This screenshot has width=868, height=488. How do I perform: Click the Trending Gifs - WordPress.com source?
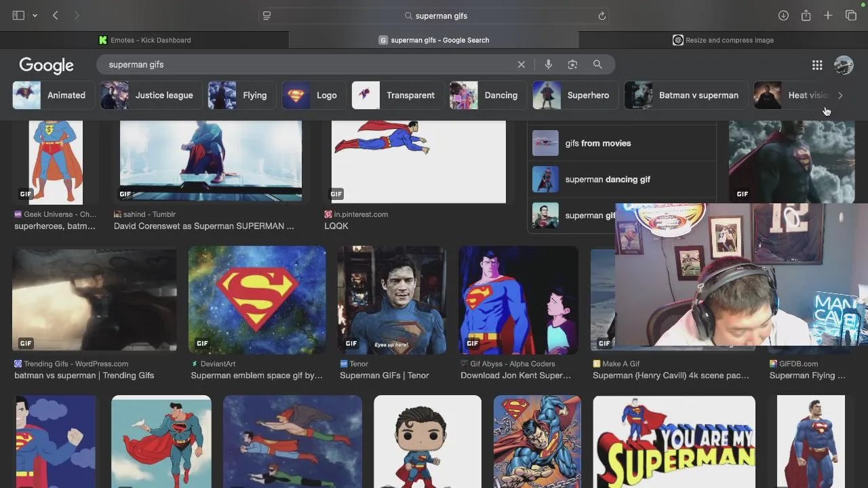coord(71,364)
